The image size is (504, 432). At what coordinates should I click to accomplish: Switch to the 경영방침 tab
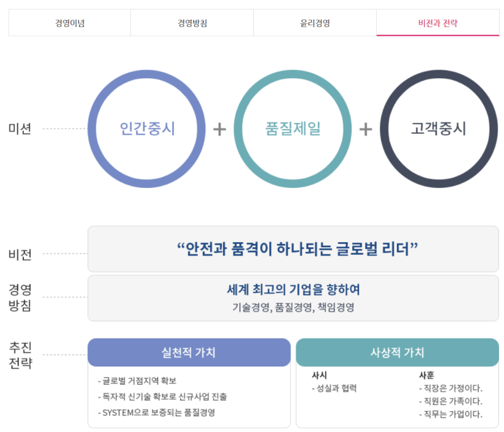pyautogui.click(x=192, y=23)
